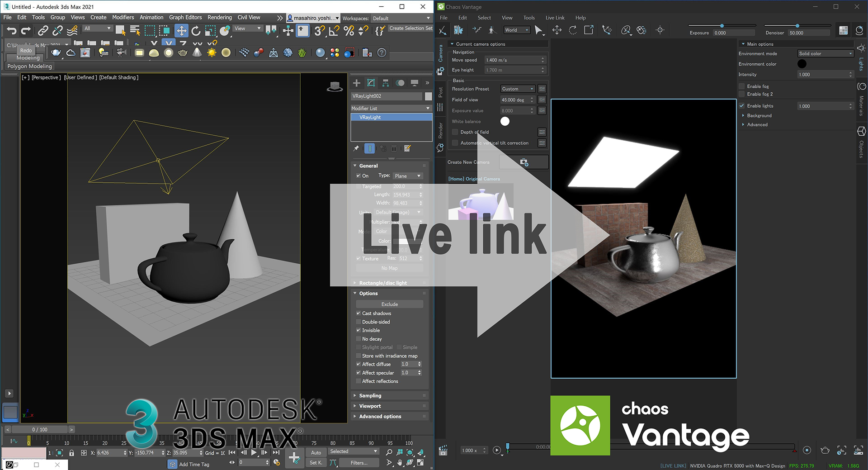Screen dimensions: 868x470
Task: Click the Redo arrow in 3ds Max toolbar
Action: click(26, 31)
